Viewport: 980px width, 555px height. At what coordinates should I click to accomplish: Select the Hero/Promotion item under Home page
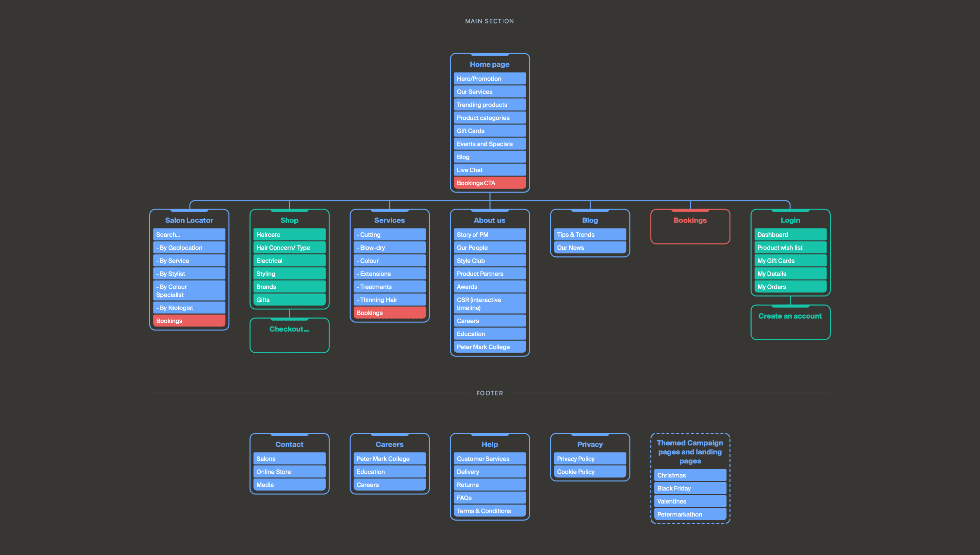tap(489, 79)
